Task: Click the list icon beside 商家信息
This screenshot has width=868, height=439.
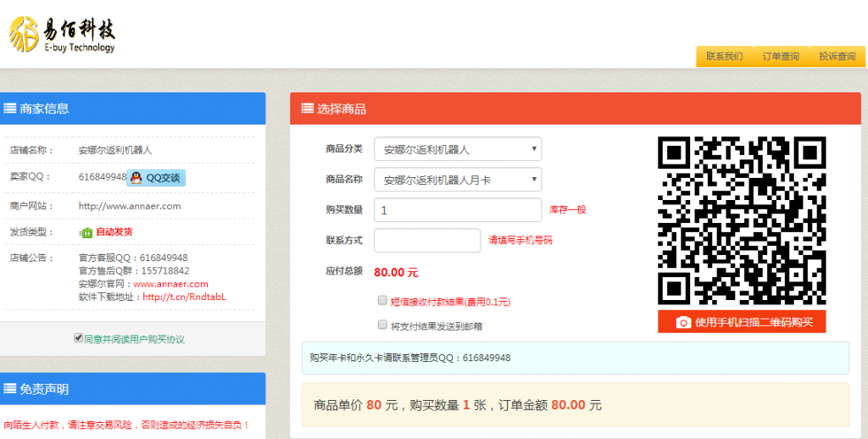Action: pos(10,108)
